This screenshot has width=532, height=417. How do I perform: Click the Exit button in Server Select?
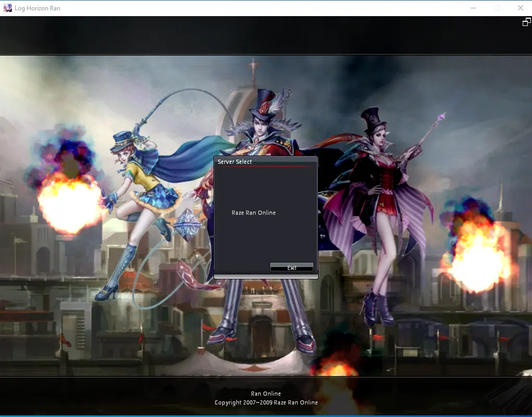[x=292, y=267]
